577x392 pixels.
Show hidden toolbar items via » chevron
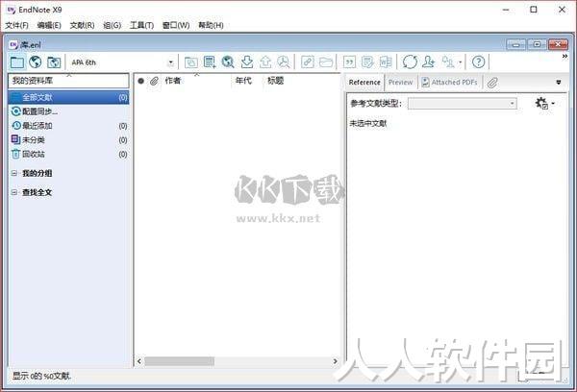coord(564,57)
